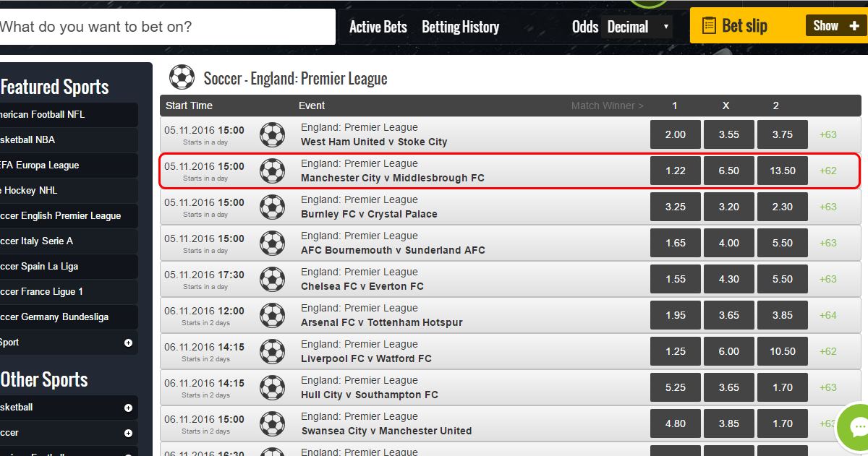Viewport: 868px width, 456px height.
Task: Open Betting History
Action: pyautogui.click(x=461, y=27)
